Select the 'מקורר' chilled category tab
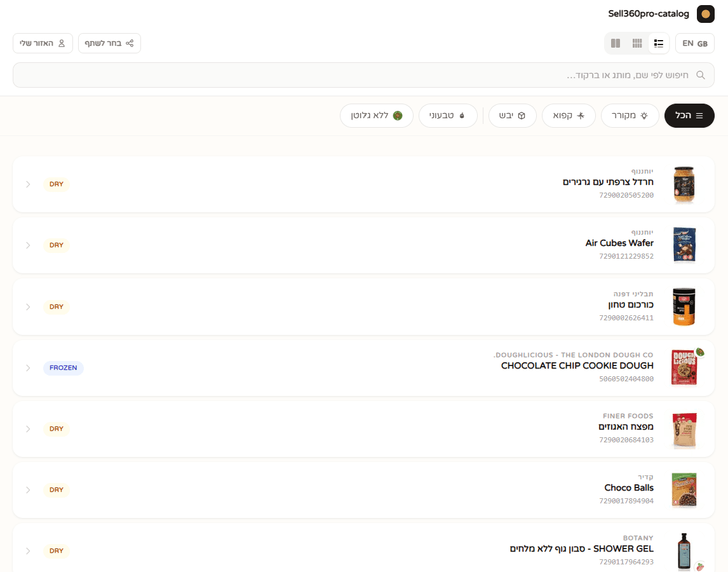The width and height of the screenshot is (728, 572). coord(630,116)
